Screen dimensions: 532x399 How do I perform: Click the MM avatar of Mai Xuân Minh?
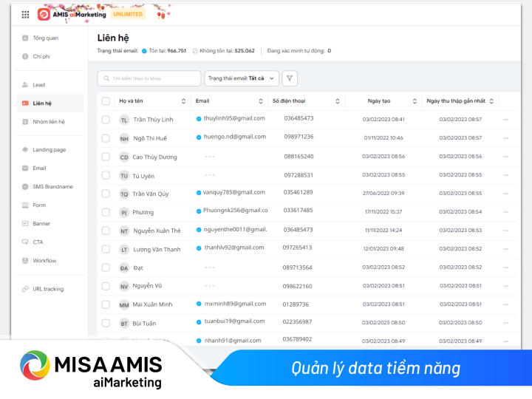[x=124, y=305]
